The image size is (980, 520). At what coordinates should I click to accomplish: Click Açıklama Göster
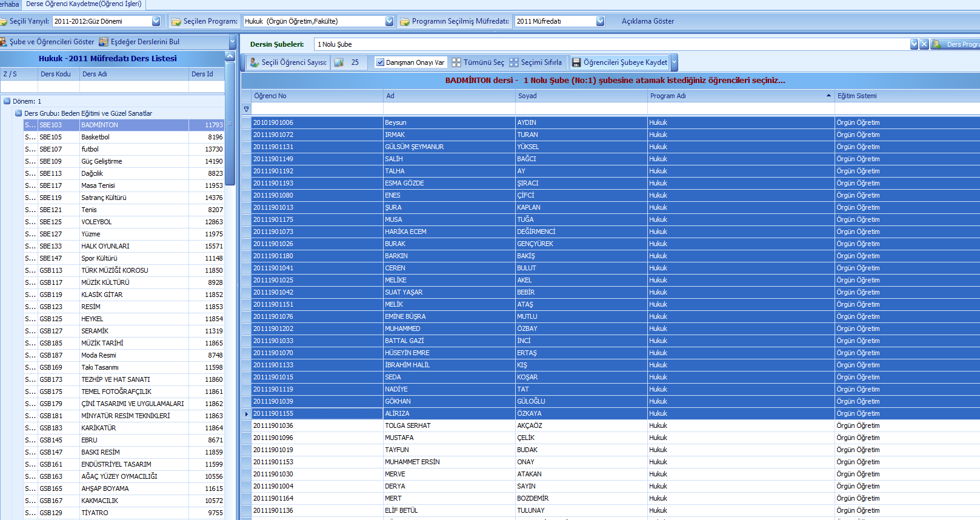click(647, 21)
